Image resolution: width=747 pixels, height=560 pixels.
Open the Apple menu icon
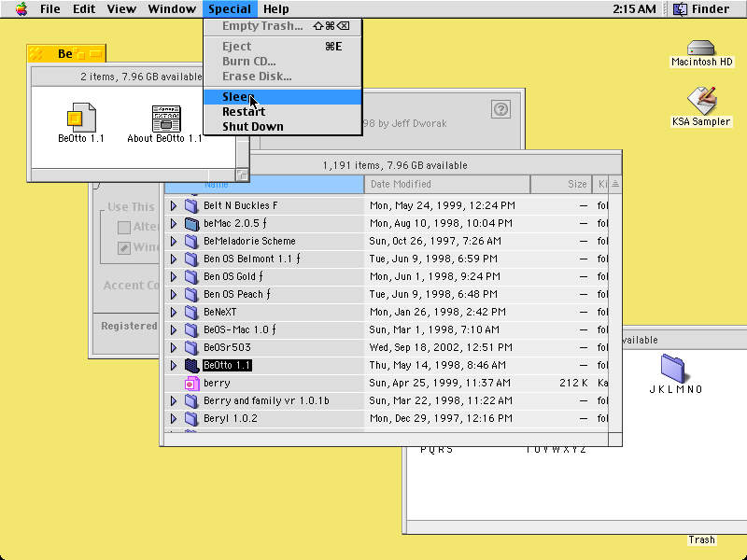[21, 9]
